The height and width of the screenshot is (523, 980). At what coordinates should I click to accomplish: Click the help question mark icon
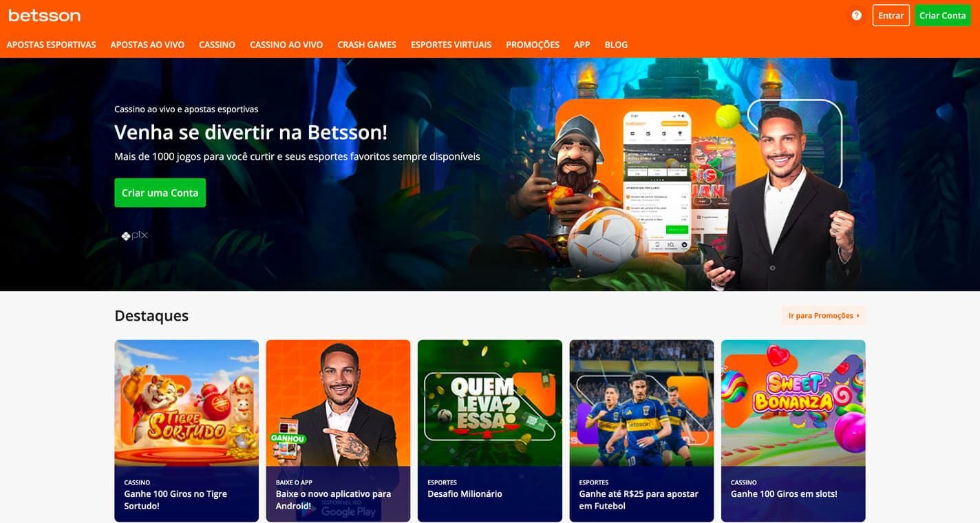coord(856,15)
